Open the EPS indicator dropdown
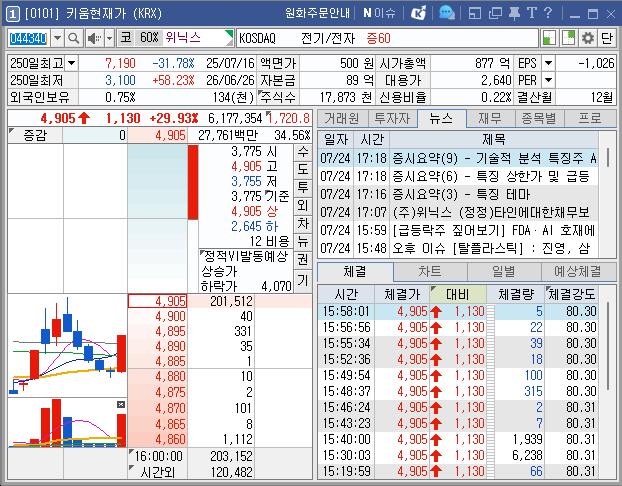 tap(548, 63)
